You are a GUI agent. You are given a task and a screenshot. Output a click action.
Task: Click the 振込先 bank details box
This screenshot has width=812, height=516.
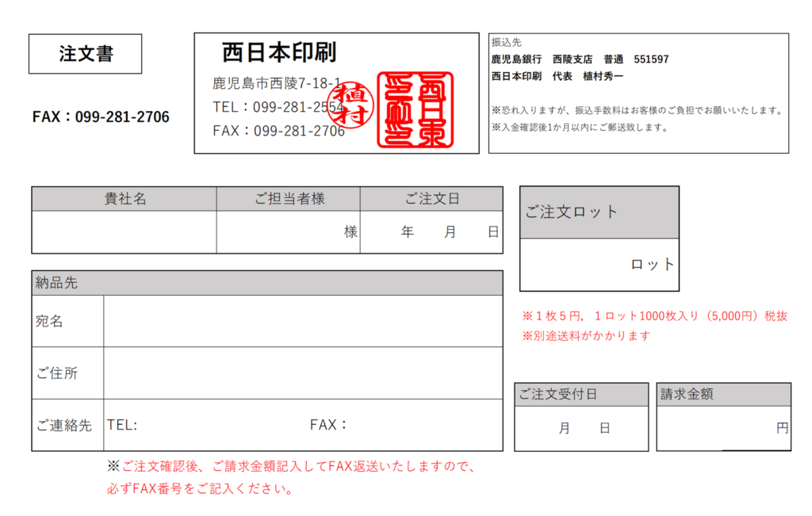pos(638,94)
